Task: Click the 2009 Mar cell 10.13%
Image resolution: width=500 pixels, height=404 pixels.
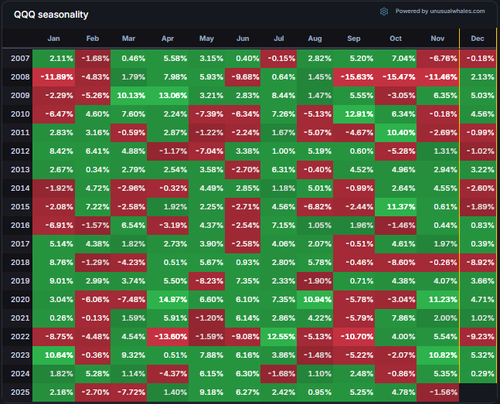Action: click(129, 96)
